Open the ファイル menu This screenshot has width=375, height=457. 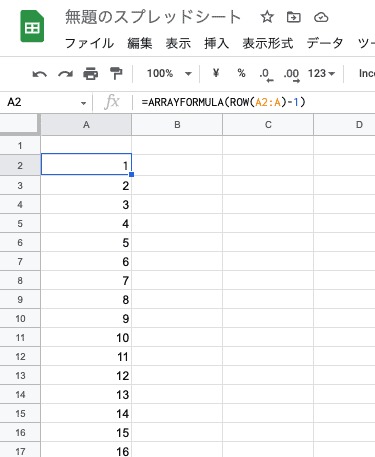click(89, 43)
